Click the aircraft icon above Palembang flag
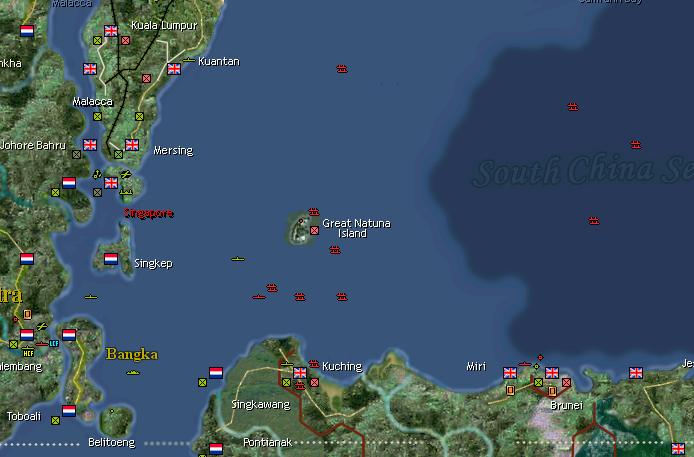The image size is (694, 457). point(42,326)
